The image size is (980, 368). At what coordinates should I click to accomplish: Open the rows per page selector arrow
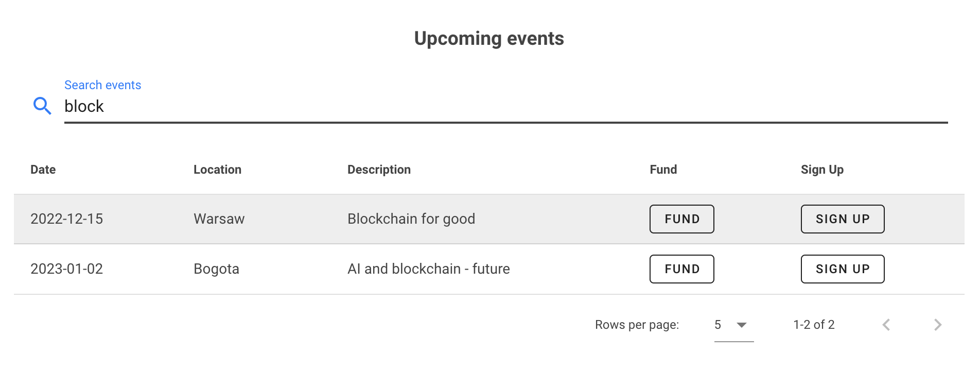pos(742,325)
